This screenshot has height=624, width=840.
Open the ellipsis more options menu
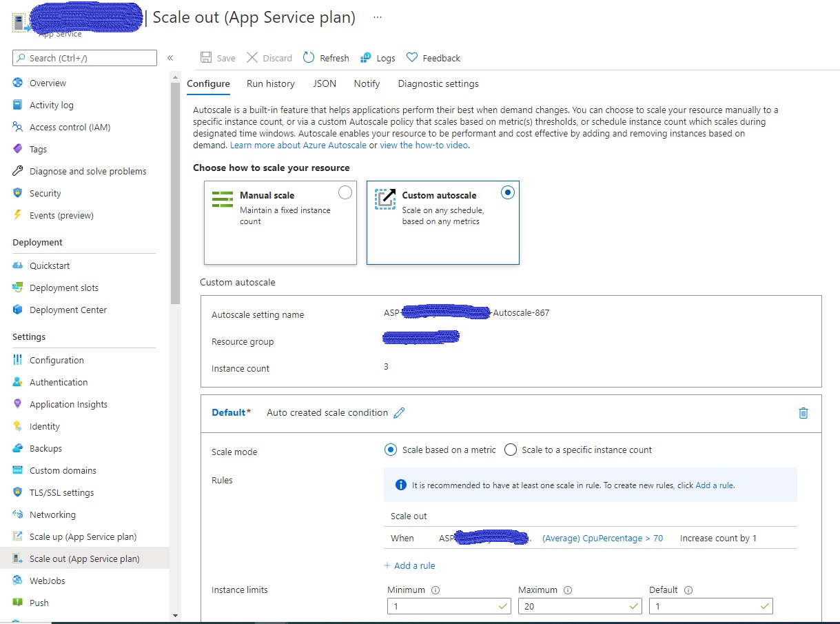click(377, 17)
